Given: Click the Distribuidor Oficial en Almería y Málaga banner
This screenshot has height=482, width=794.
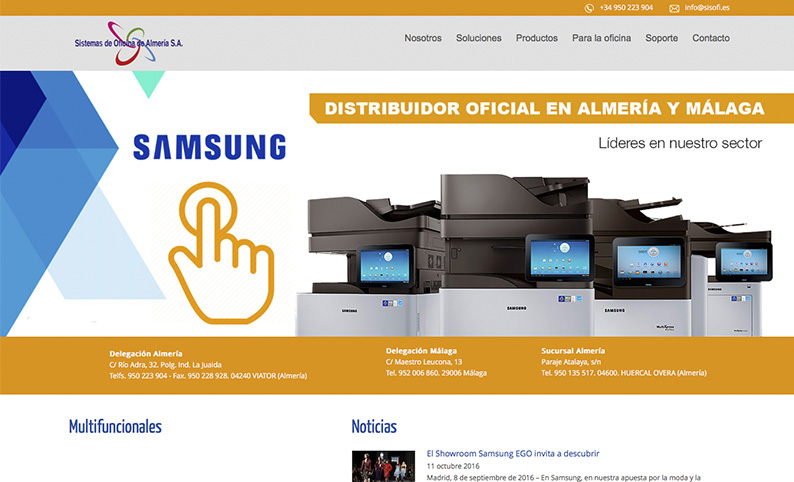Looking at the screenshot, I should click(551, 108).
